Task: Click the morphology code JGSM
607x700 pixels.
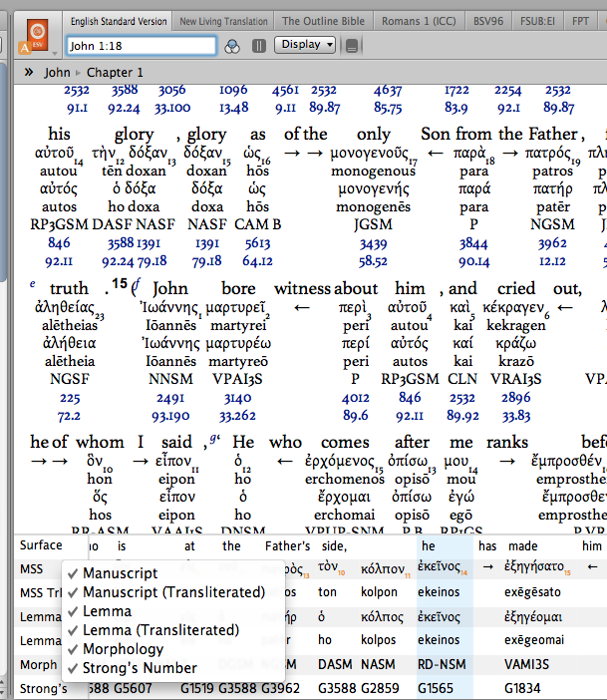Action: [373, 224]
